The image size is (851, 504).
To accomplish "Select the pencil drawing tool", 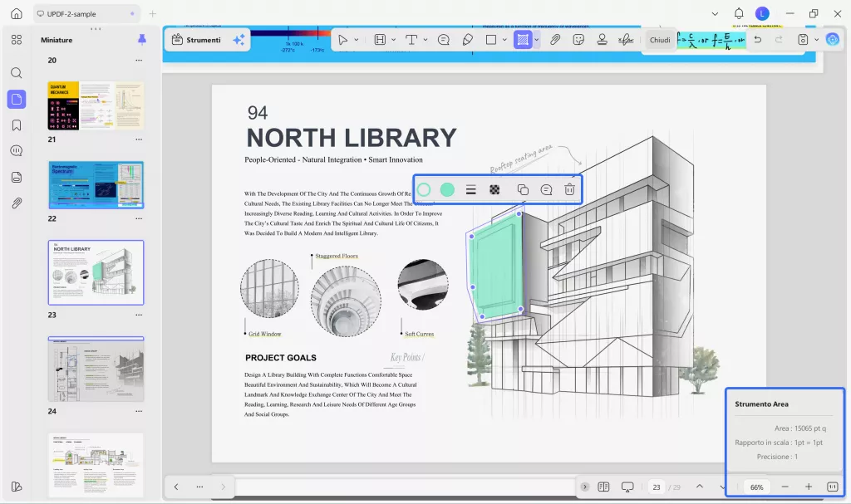I will click(467, 40).
